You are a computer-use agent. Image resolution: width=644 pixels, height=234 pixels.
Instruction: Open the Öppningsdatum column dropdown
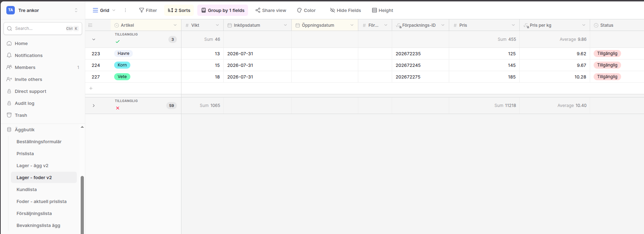[x=352, y=25]
